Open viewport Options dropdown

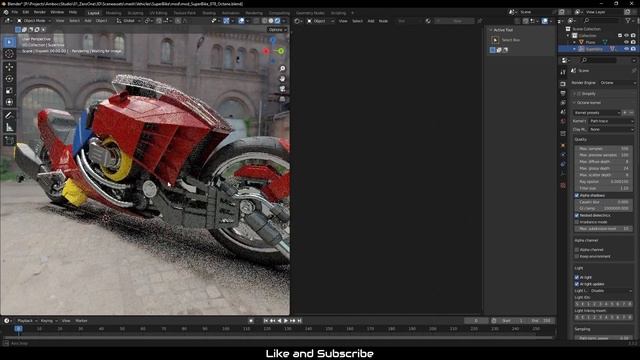tap(277, 30)
